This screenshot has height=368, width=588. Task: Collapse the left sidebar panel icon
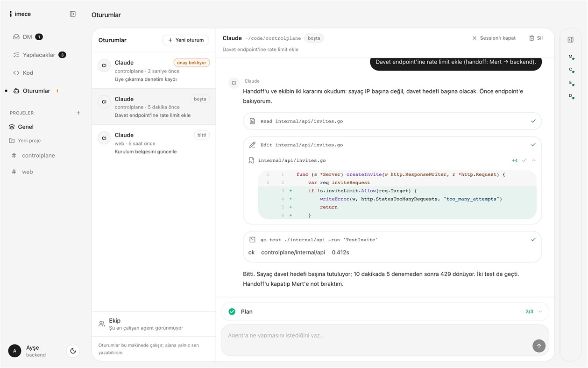point(72,14)
